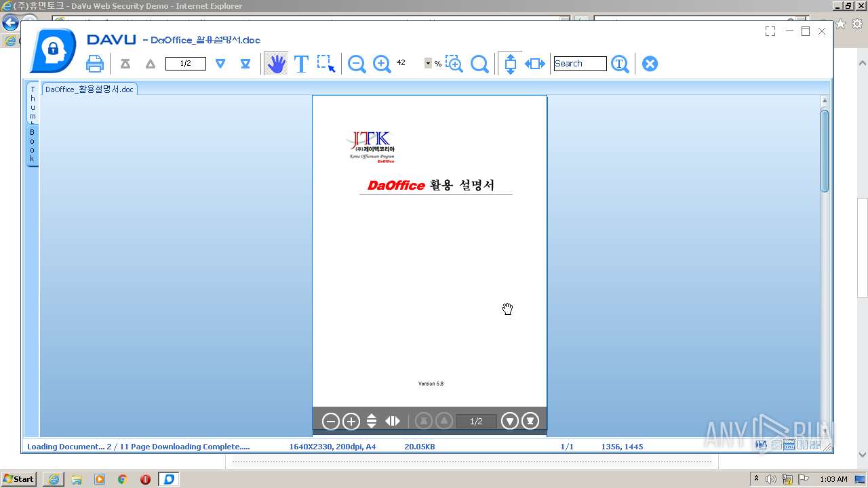Zoom out using top toolbar magnifier
868x488 pixels.
coord(357,64)
